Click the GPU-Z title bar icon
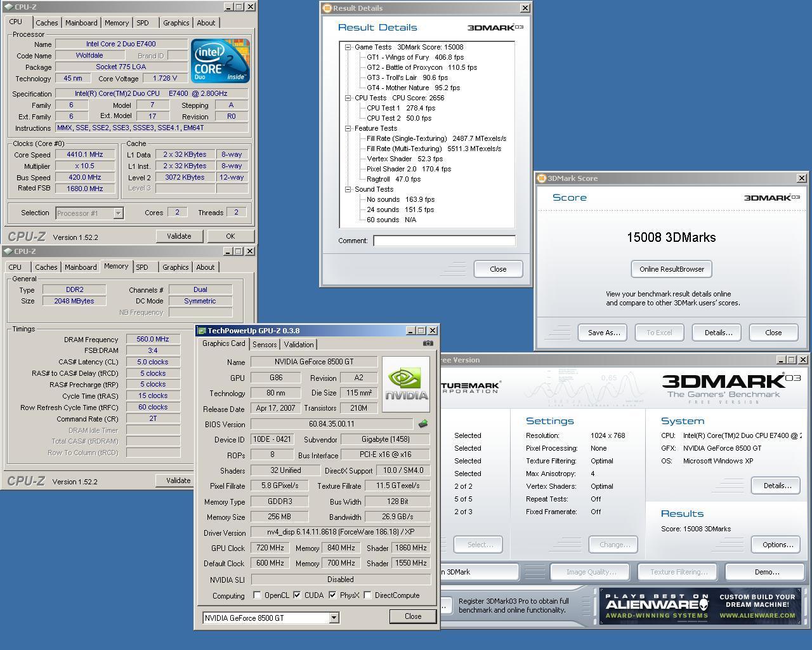This screenshot has width=812, height=650. [202, 331]
